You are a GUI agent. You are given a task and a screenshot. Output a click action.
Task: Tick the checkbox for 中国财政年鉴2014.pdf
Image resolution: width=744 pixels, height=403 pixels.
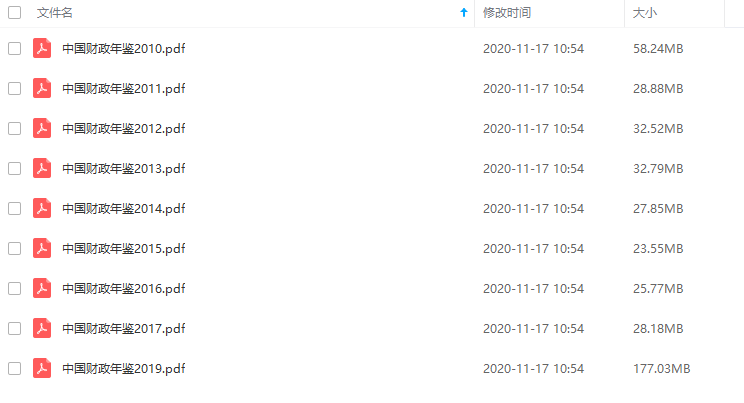[x=15, y=208]
